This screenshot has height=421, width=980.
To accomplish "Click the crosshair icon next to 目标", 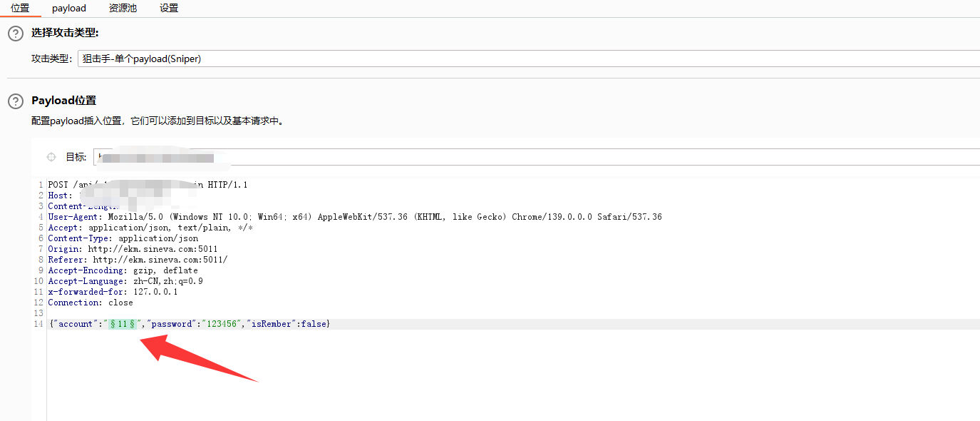I will click(x=51, y=157).
